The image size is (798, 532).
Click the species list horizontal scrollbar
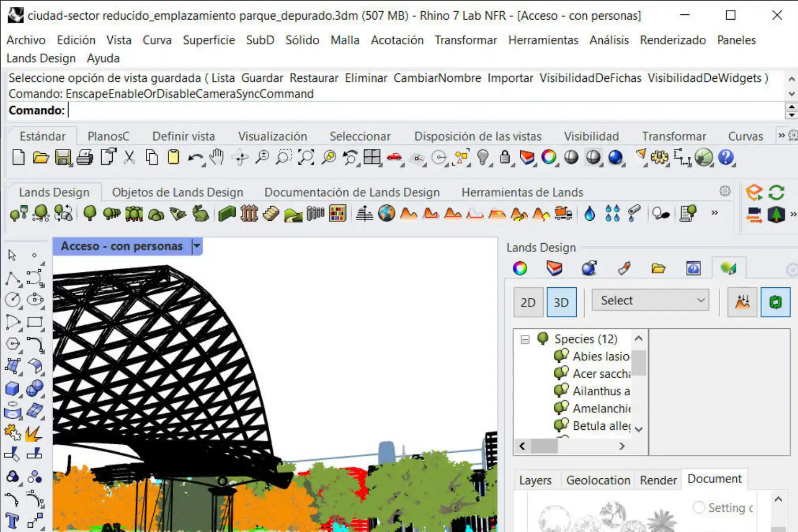click(x=572, y=446)
